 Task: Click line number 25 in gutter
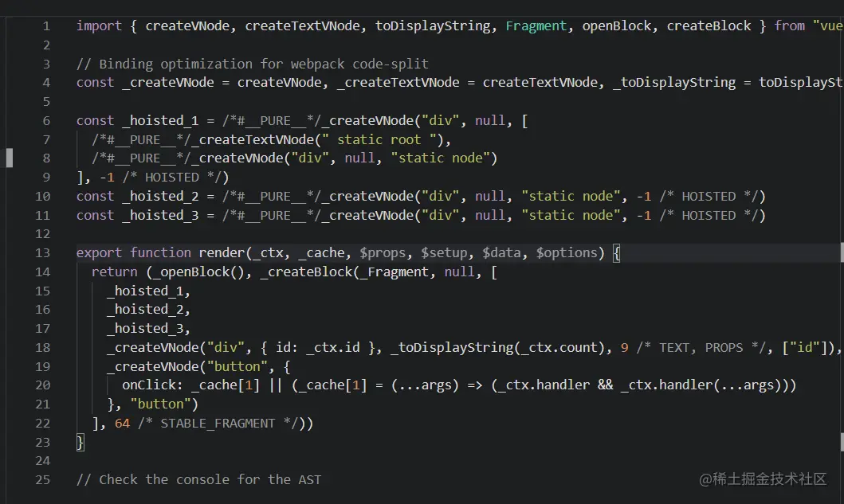click(42, 480)
